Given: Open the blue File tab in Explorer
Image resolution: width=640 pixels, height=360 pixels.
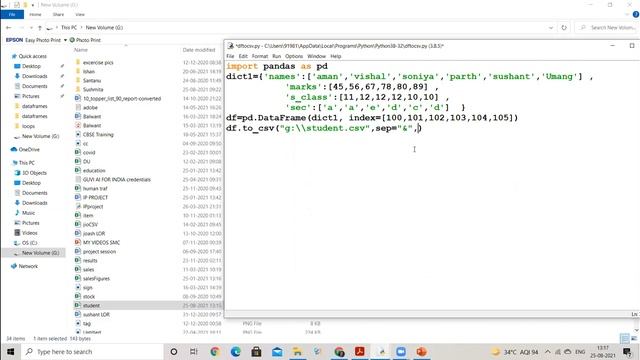Looking at the screenshot, I should pyautogui.click(x=12, y=15).
